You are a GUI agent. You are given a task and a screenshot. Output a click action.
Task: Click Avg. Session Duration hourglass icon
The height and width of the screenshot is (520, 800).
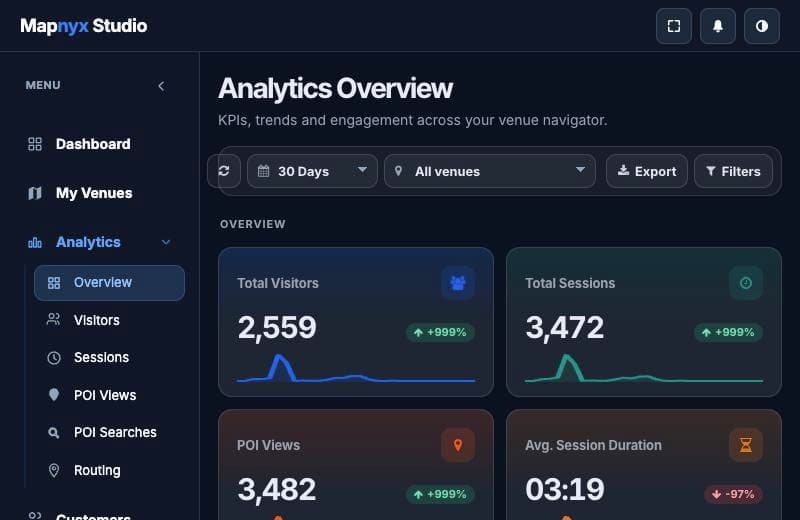click(x=745, y=444)
